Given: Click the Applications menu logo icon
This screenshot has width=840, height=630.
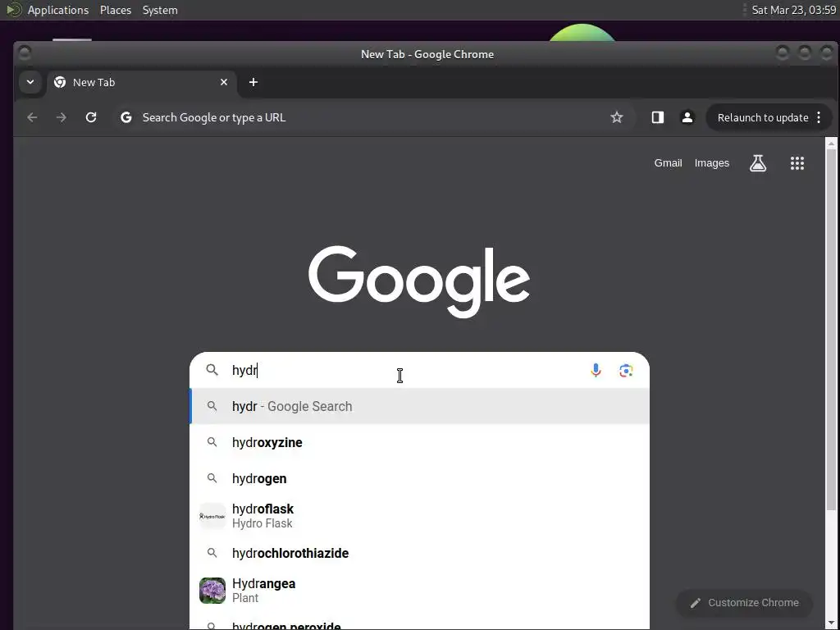Looking at the screenshot, I should point(13,10).
